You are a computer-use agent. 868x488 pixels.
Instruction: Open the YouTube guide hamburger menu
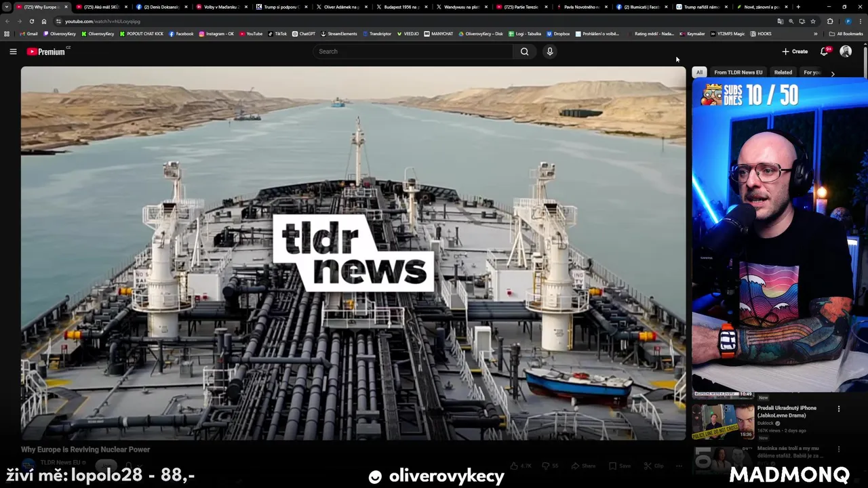point(13,52)
